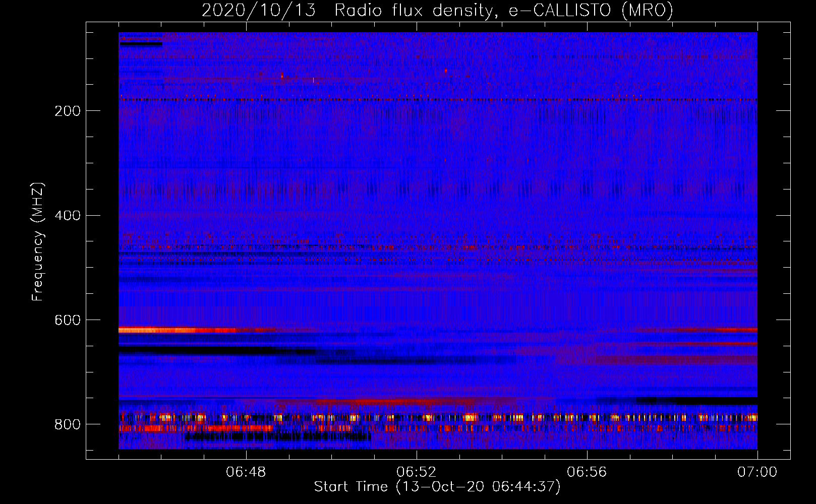This screenshot has height=504, width=816.
Task: Click the 'Start Time (13-Oct-20 06:44:37)' label
Action: point(437,487)
